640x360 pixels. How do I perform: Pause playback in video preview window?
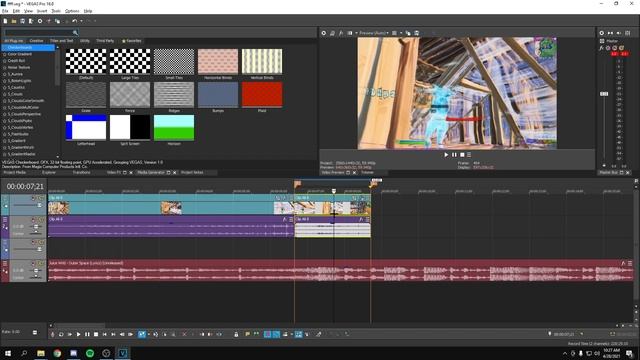tap(454, 155)
